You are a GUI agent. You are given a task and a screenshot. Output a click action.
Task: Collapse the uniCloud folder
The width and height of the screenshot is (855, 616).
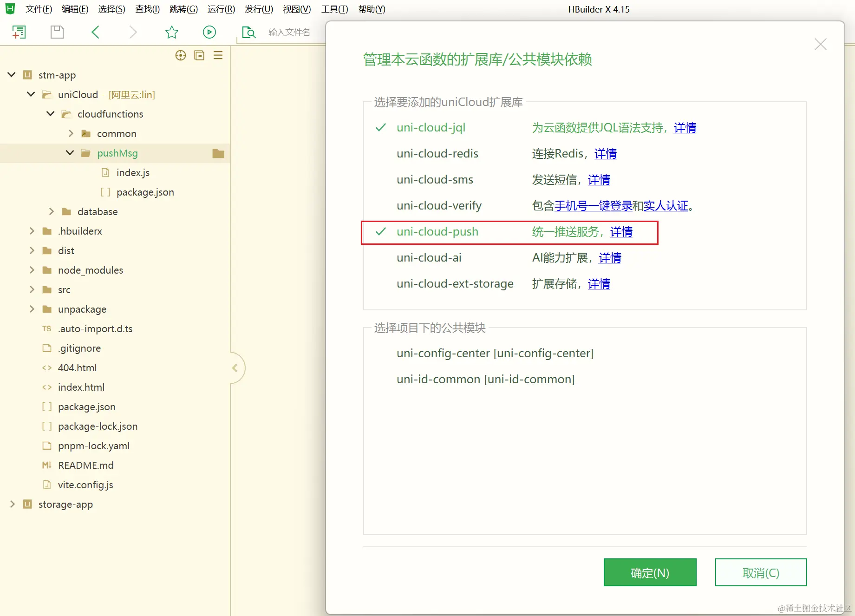pos(31,94)
